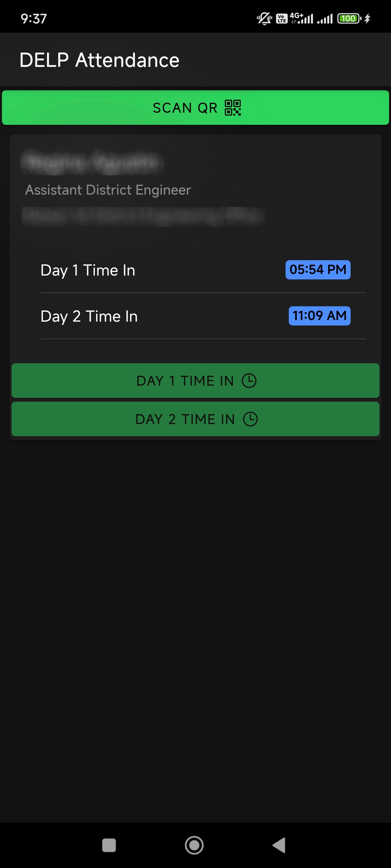Select the Day 1 Time In row label
Image resolution: width=391 pixels, height=868 pixels.
tap(88, 270)
